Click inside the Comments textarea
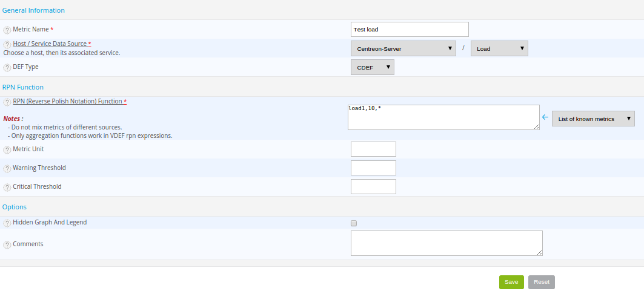 tap(446, 243)
